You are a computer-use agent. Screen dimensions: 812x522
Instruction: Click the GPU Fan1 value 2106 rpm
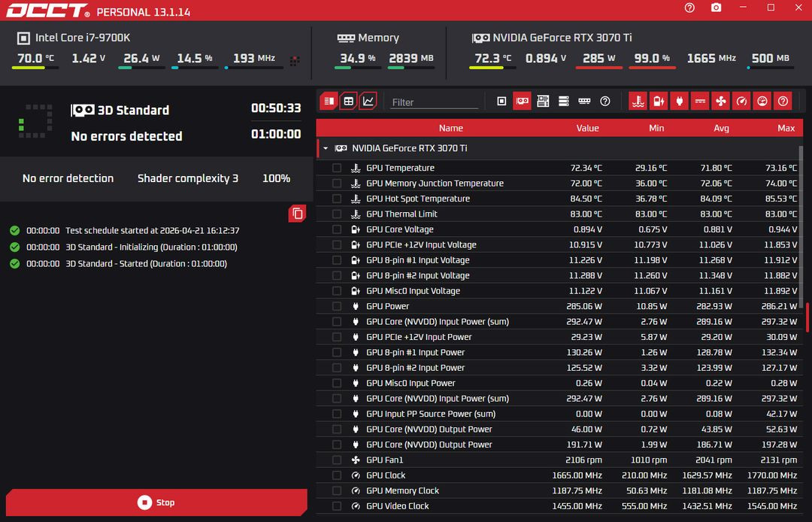tap(583, 460)
